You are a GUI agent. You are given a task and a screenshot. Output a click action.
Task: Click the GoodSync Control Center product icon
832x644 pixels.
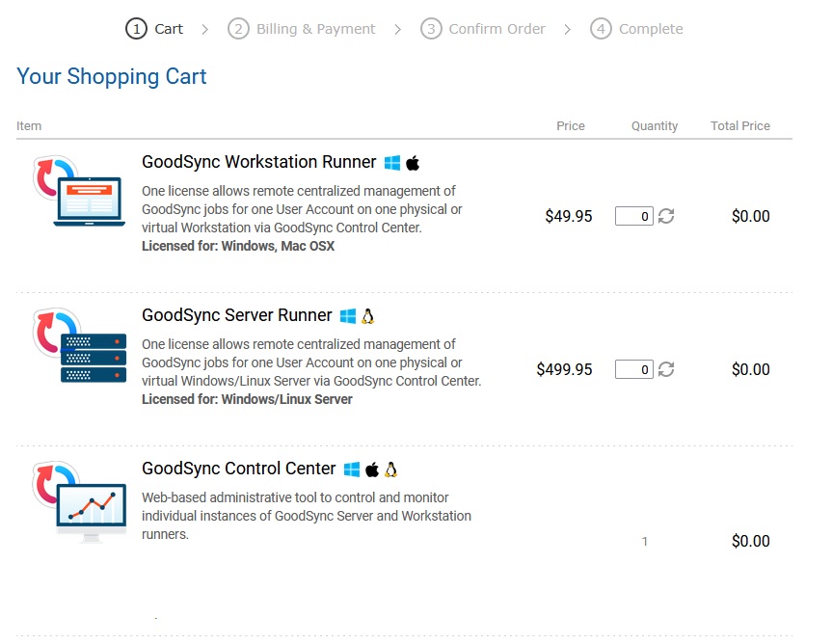79,501
